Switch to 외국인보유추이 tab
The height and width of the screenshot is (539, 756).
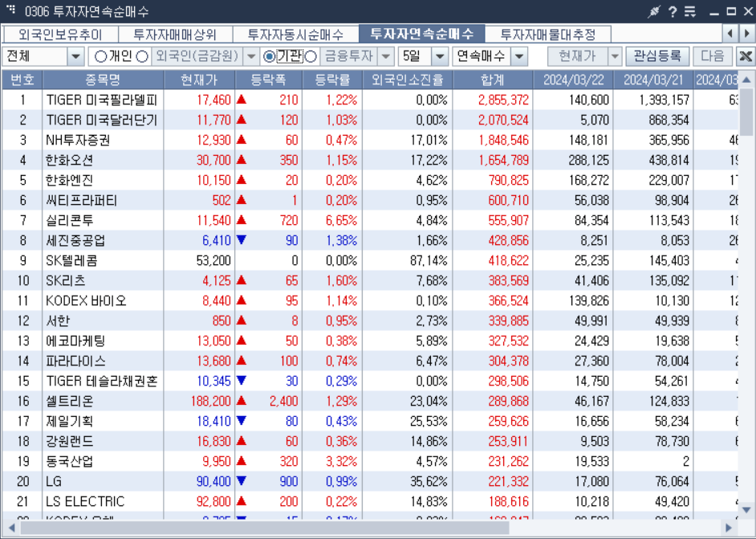[x=61, y=35]
